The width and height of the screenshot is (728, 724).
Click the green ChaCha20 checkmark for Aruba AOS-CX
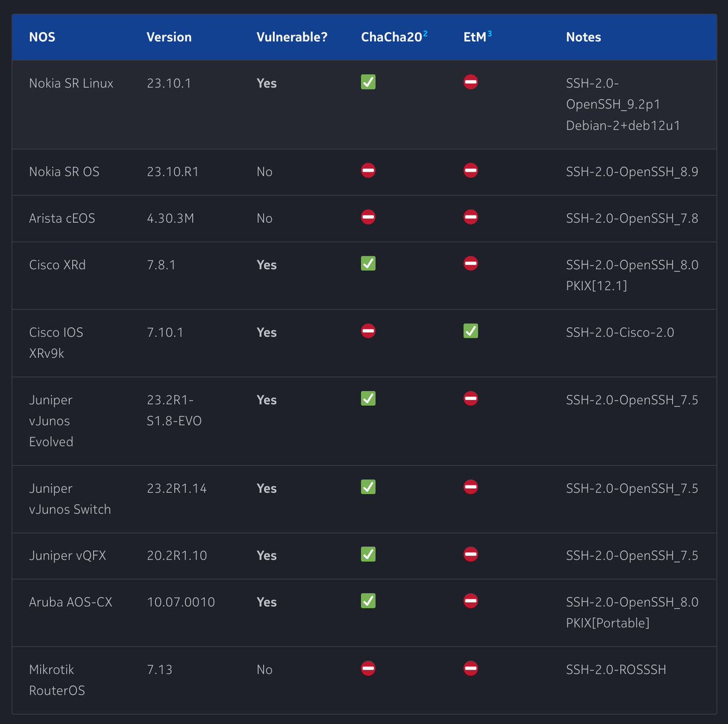click(x=368, y=601)
